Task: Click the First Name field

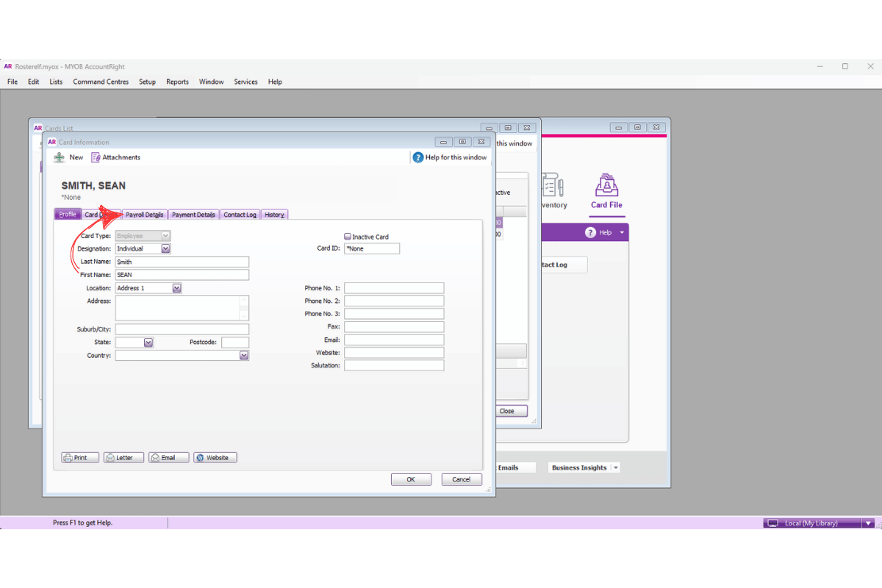Action: [x=182, y=275]
